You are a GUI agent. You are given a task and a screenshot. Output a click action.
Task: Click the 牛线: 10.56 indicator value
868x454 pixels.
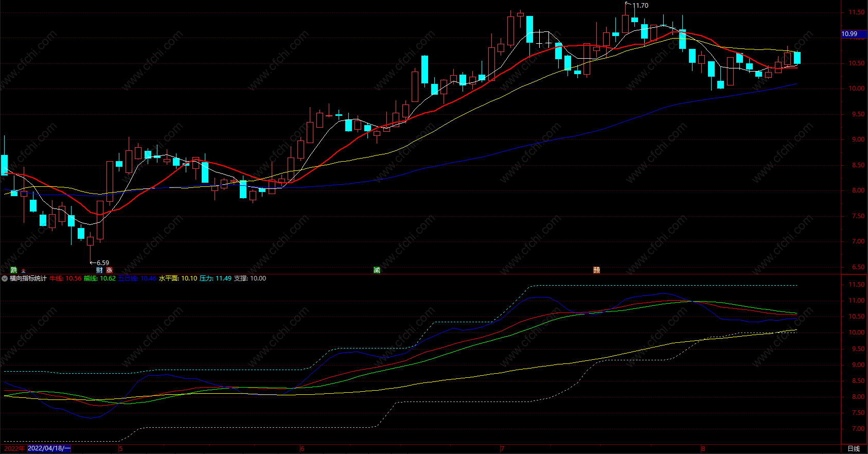[x=65, y=278]
